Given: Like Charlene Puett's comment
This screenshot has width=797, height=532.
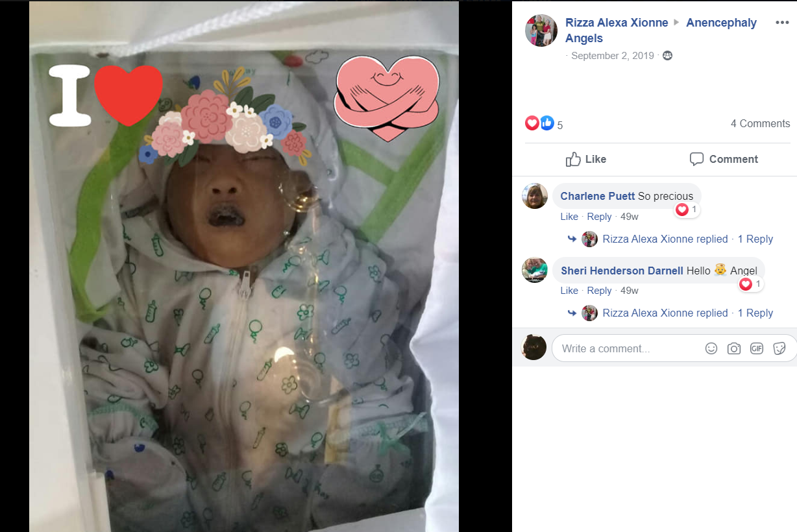Looking at the screenshot, I should [569, 217].
